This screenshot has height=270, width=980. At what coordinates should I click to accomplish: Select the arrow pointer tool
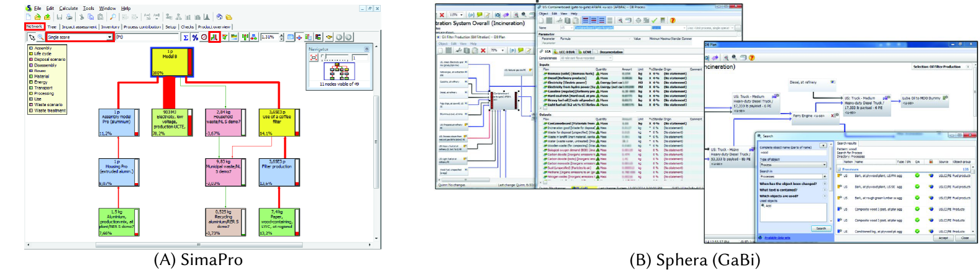pos(32,37)
